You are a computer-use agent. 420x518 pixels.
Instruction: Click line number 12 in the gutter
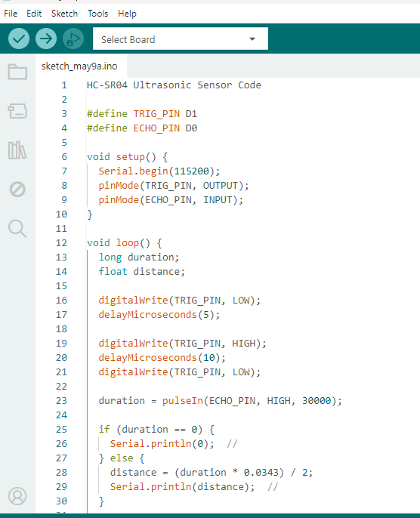61,243
